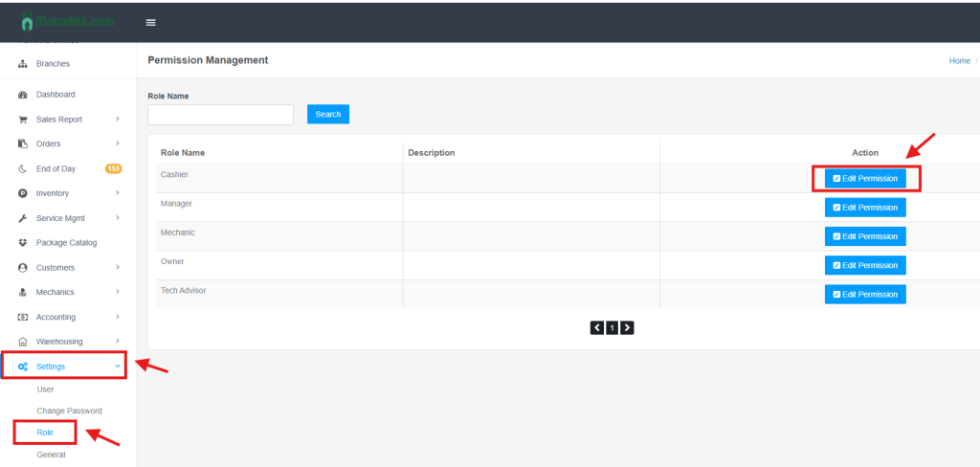Expand the Accounting submenu chevron
This screenshot has height=467, width=980.
click(x=117, y=317)
